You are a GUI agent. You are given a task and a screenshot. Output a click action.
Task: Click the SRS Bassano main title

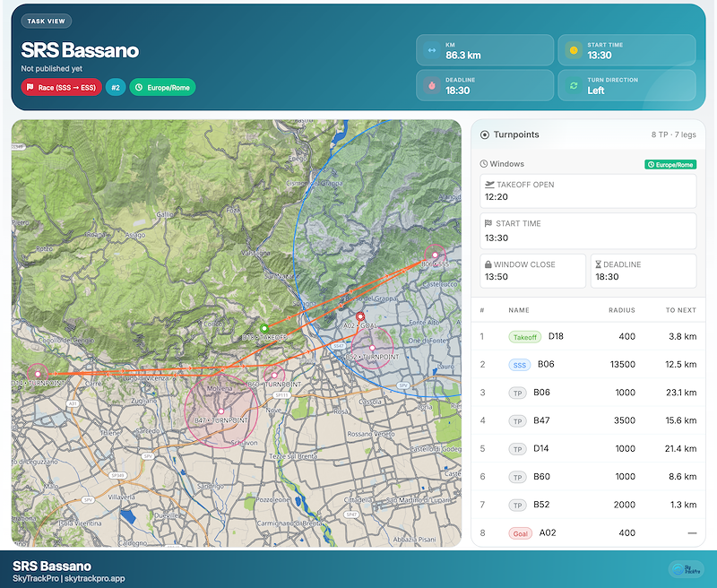(x=80, y=50)
